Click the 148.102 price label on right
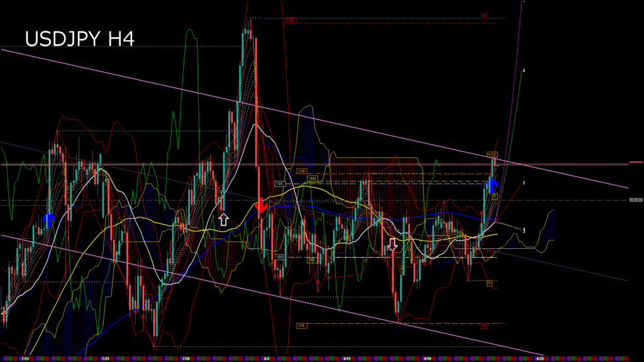Viewport: 644px width, 362px height. (635, 200)
